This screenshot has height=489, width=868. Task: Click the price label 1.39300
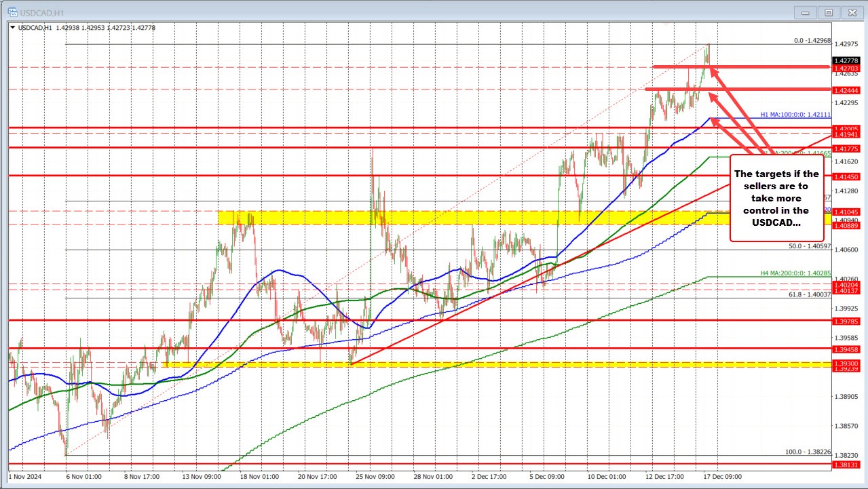pyautogui.click(x=848, y=364)
